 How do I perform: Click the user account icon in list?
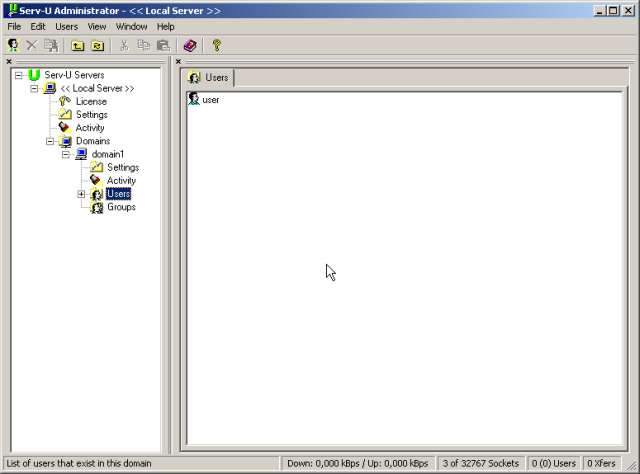click(194, 99)
